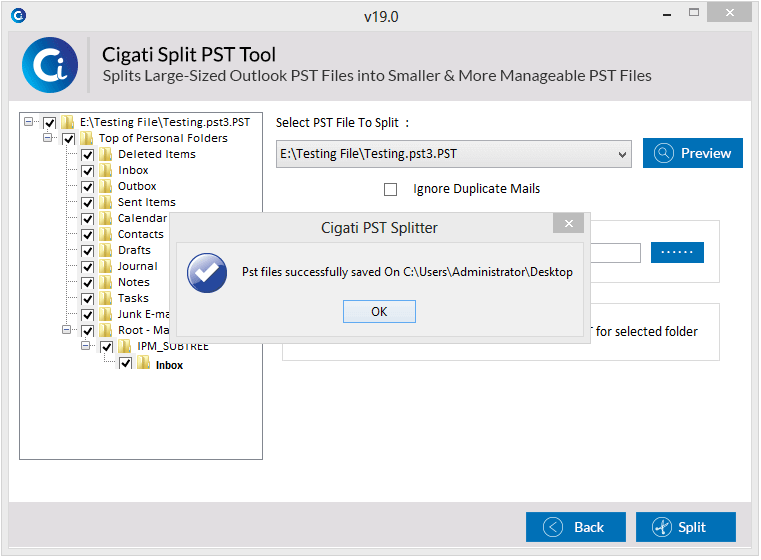Click the blue checkmark success icon
Image resolution: width=761 pixels, height=560 pixels.
207,273
